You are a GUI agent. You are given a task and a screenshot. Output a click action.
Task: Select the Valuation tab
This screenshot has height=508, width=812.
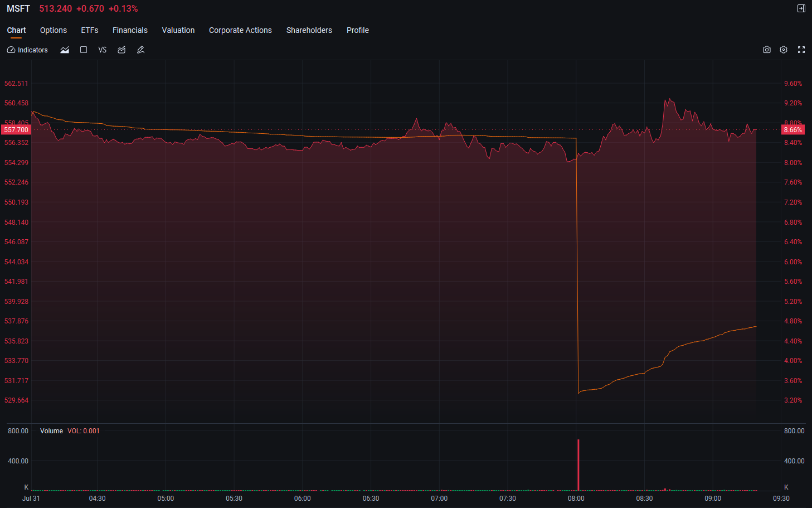178,30
